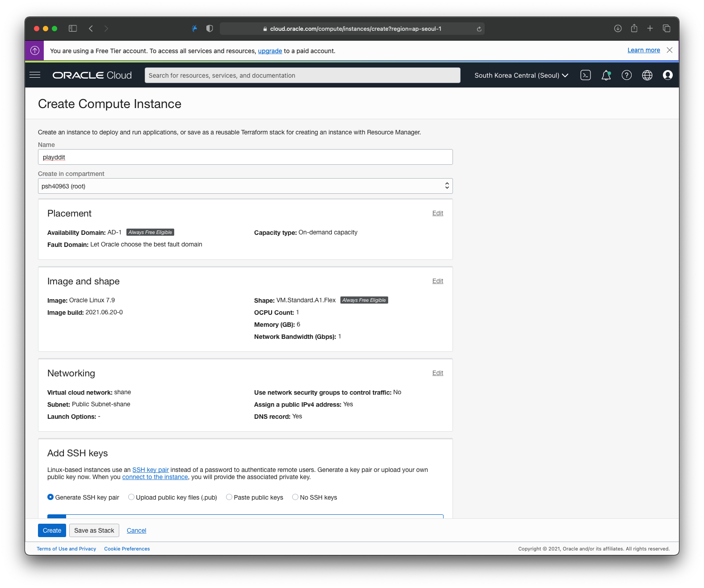Edit the Networking section
704x588 pixels.
pos(438,373)
